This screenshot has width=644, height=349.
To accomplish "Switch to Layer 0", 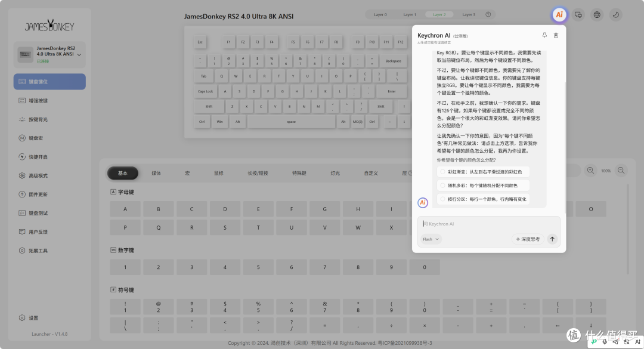I will (380, 14).
